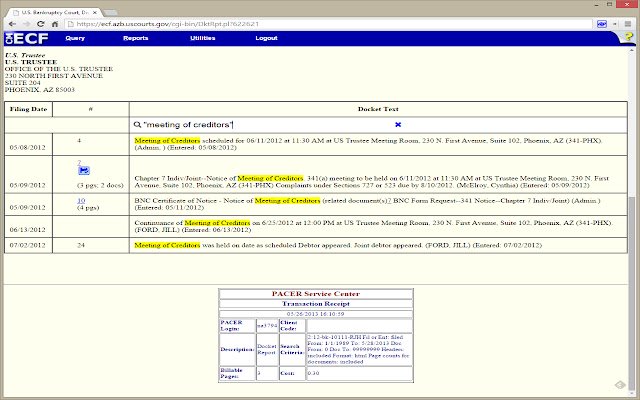Click the Docket Report description value
Viewport: 640px width, 400px height.
pyautogui.click(x=267, y=349)
